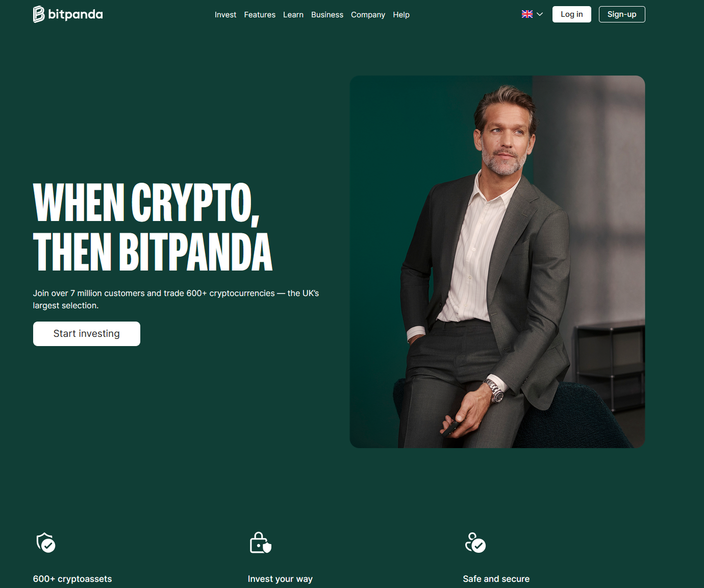This screenshot has width=704, height=588.
Task: Open the Invest menu
Action: [x=225, y=15]
